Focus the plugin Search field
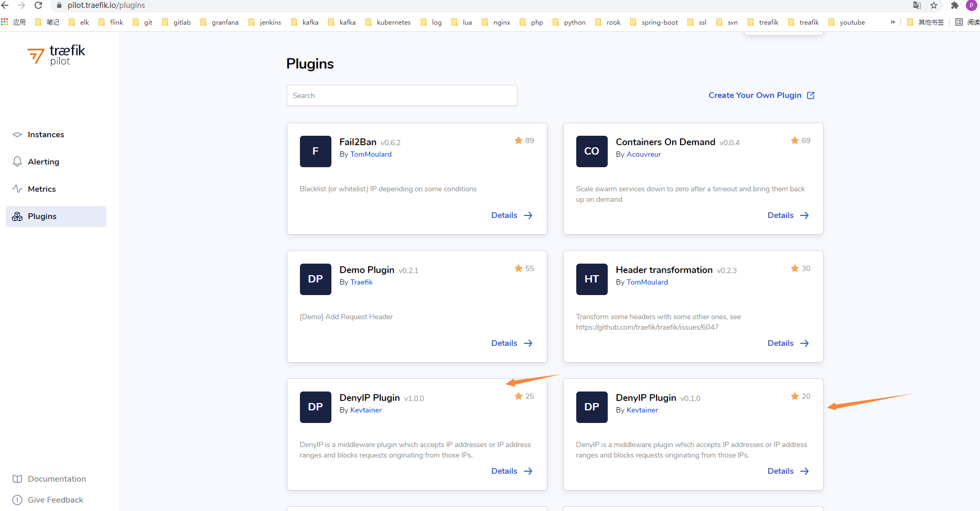 click(x=402, y=95)
